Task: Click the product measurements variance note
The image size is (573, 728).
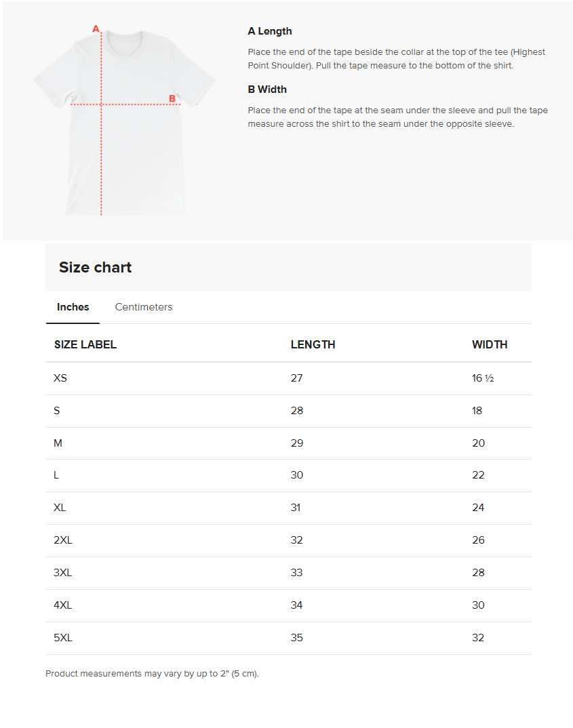Action: (x=152, y=673)
